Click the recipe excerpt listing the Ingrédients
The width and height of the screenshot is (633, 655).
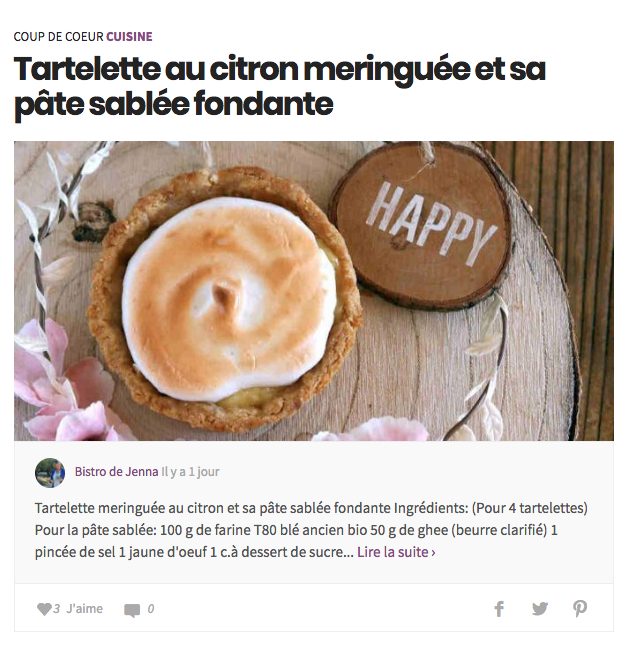tap(311, 530)
